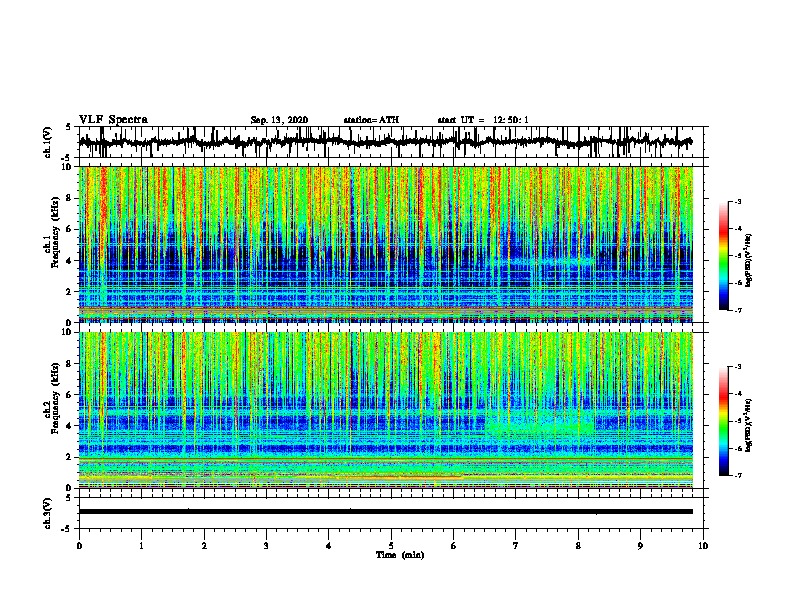
Task: Click the "5" tick on ch.1(V) axis
Action: point(69,127)
